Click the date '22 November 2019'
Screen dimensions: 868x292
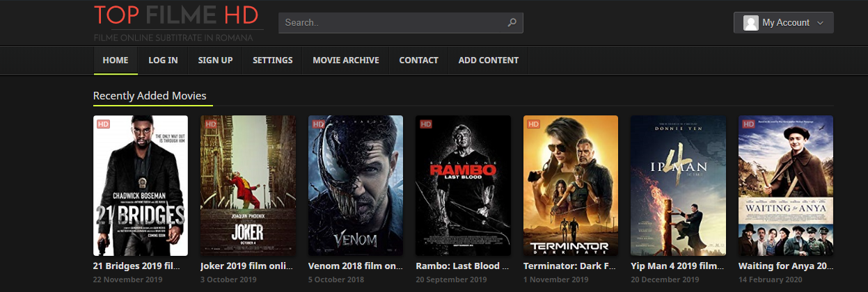(x=128, y=279)
